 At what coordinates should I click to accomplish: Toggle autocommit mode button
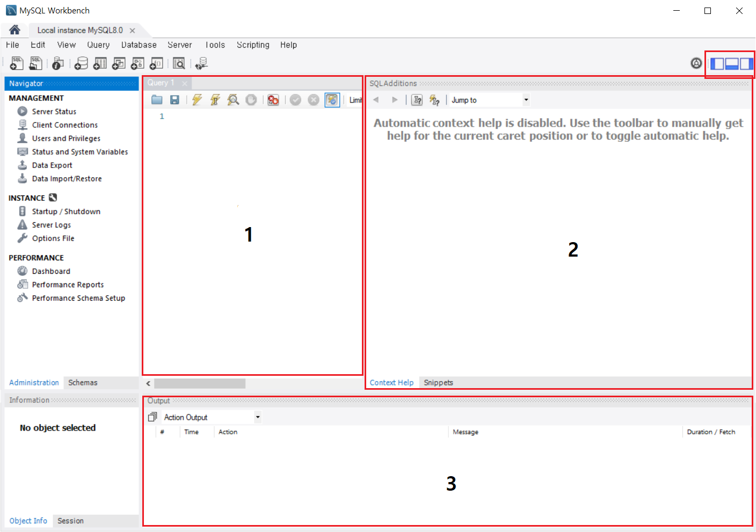pyautogui.click(x=332, y=100)
